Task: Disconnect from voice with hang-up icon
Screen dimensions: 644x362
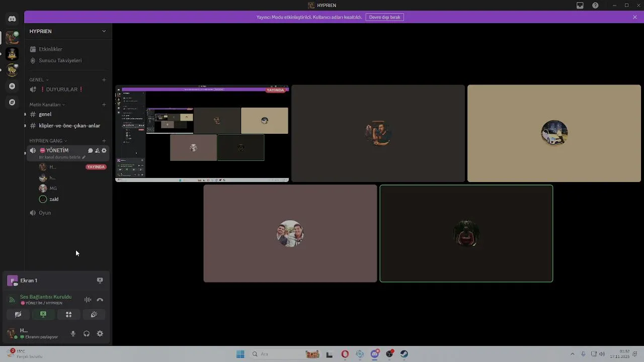Action: point(100,300)
